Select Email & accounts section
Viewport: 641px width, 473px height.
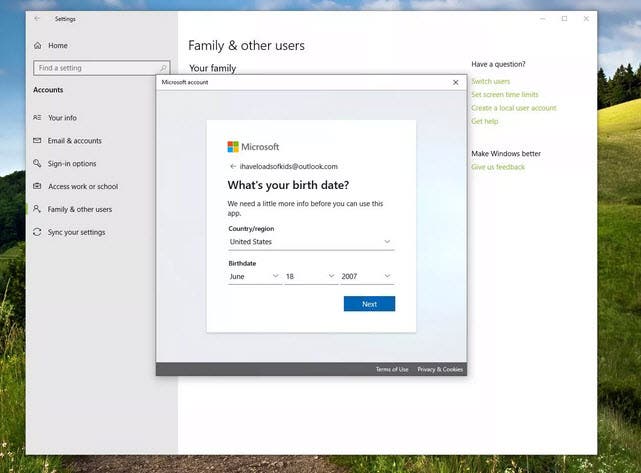coord(74,141)
